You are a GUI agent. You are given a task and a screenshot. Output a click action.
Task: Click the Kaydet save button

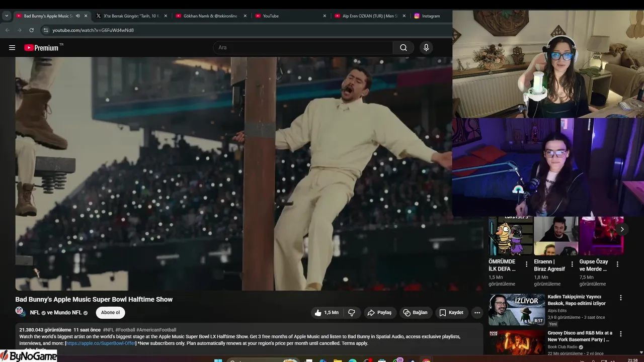pos(451,313)
